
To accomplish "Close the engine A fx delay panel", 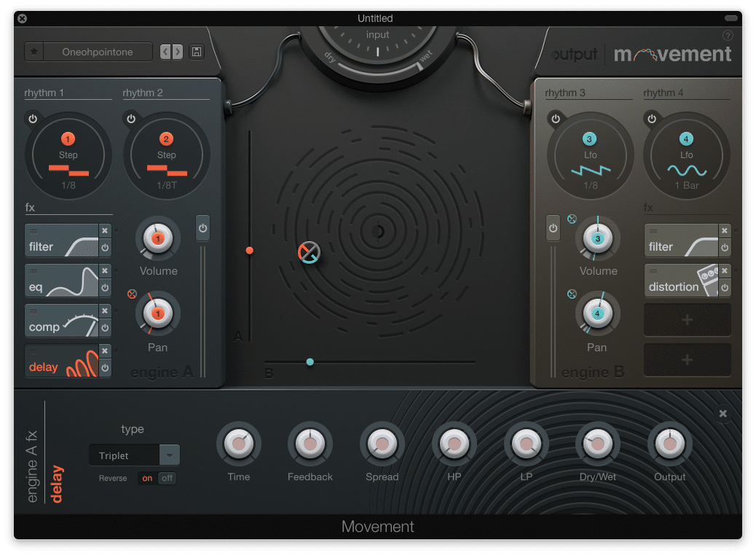I will tap(722, 414).
